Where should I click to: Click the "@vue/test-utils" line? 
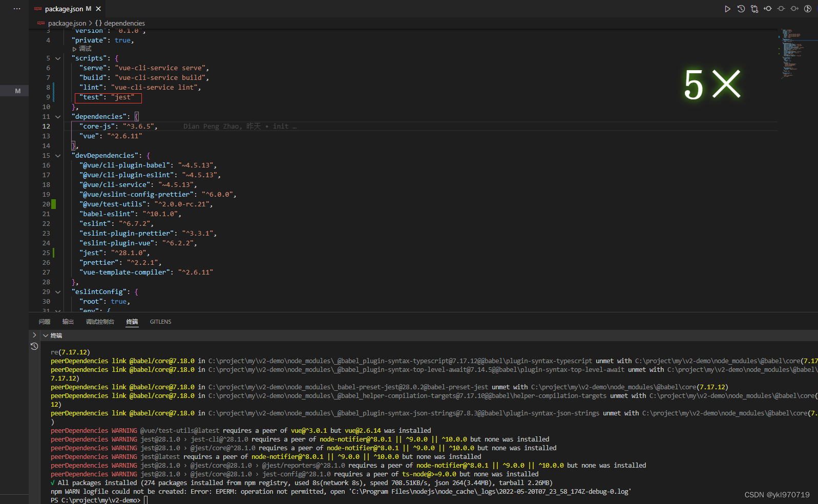pyautogui.click(x=146, y=204)
